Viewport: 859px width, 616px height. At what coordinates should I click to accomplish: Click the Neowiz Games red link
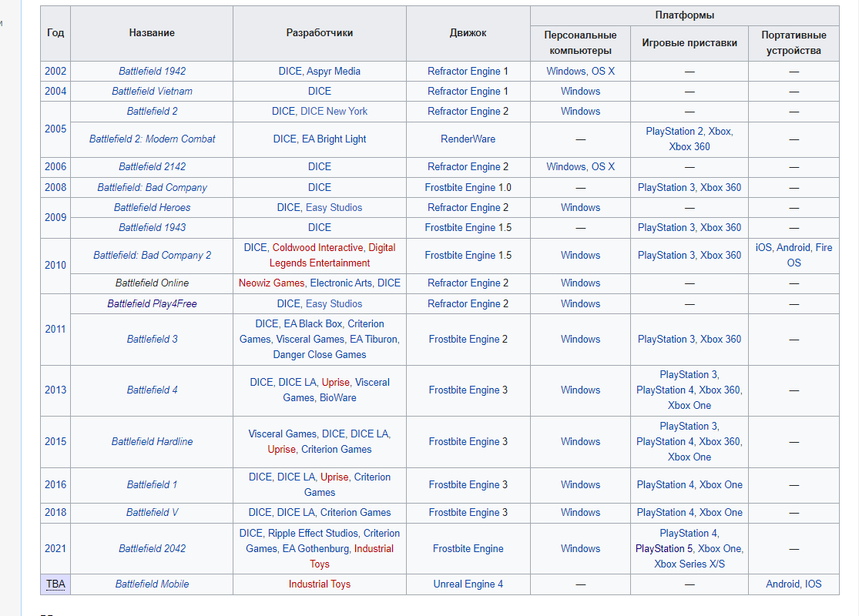pyautogui.click(x=271, y=283)
